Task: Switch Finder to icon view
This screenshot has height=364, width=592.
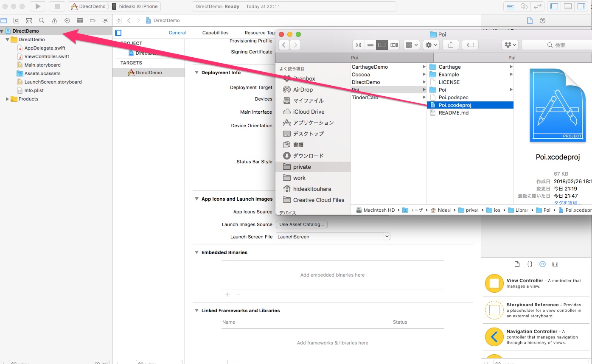Action: click(359, 45)
